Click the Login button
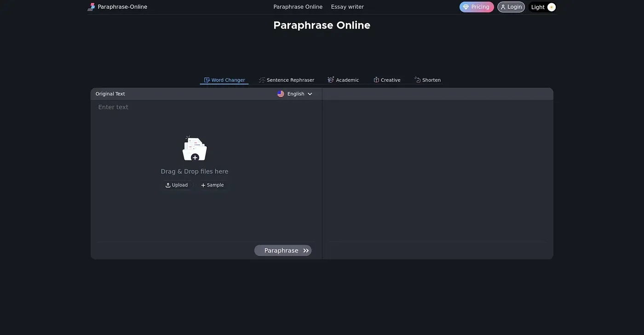This screenshot has height=335, width=644. coord(511,7)
